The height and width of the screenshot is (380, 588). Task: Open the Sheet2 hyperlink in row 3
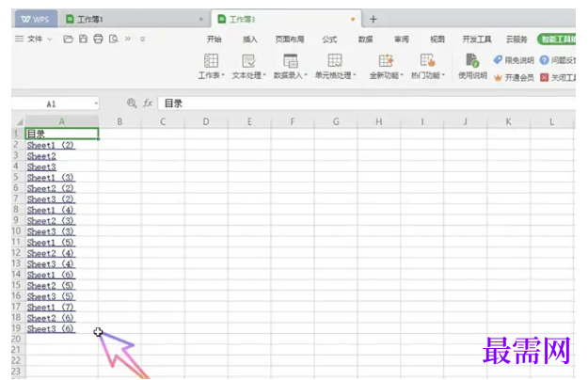pos(41,156)
